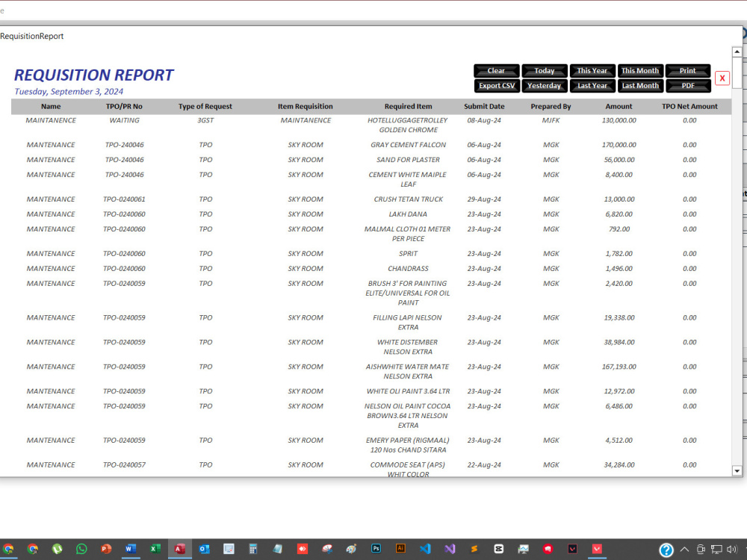Open Photoshop from the taskbar

pos(376,549)
